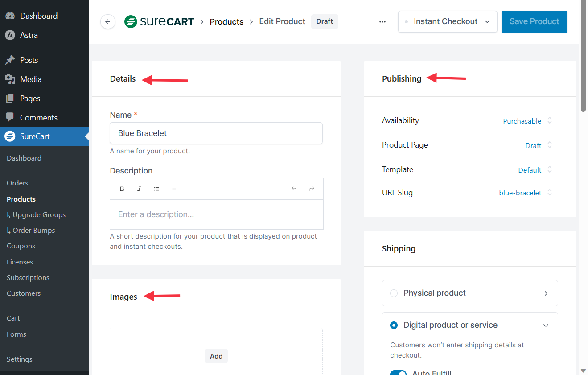Viewport: 588px width, 375px height.
Task: Insert horizontal divider in description
Action: click(174, 189)
